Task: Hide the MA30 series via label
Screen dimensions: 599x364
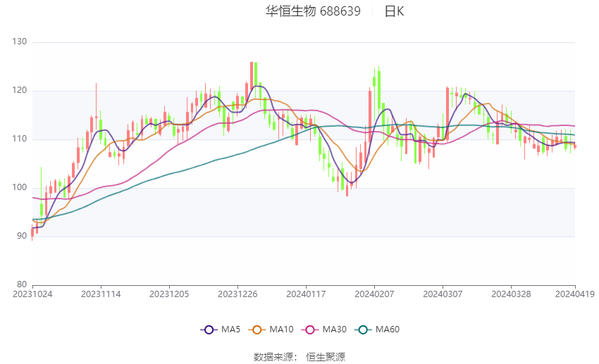Action: coord(334,330)
